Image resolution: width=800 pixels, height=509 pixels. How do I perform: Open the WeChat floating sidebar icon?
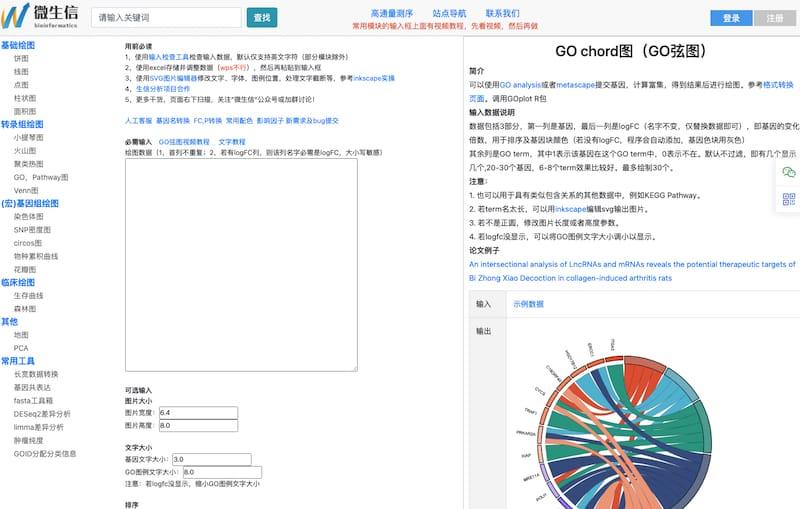coord(788,172)
